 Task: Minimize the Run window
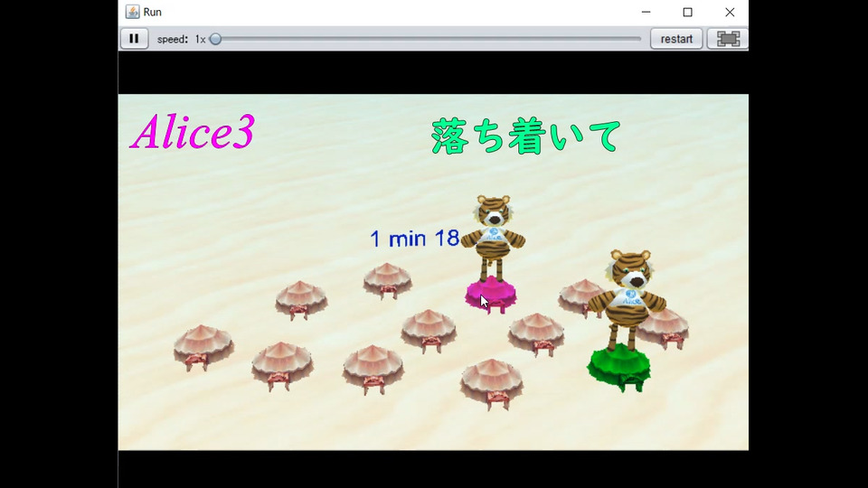646,12
